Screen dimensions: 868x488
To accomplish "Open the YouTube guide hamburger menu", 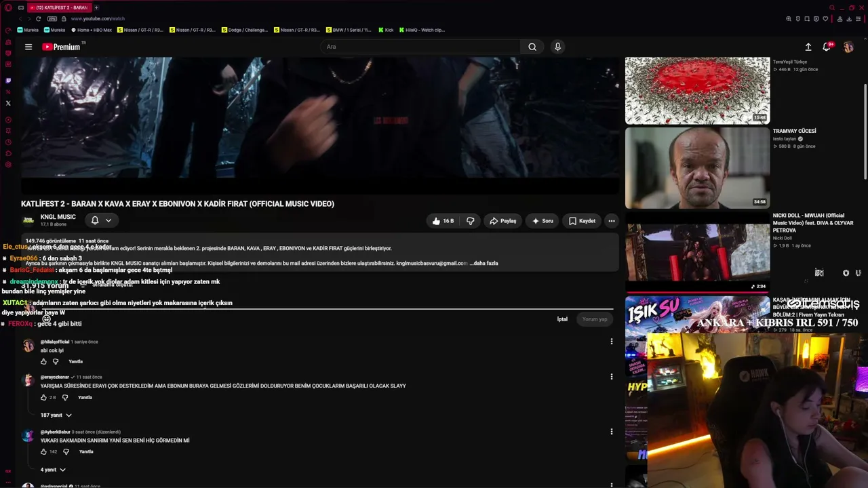I will click(x=28, y=47).
